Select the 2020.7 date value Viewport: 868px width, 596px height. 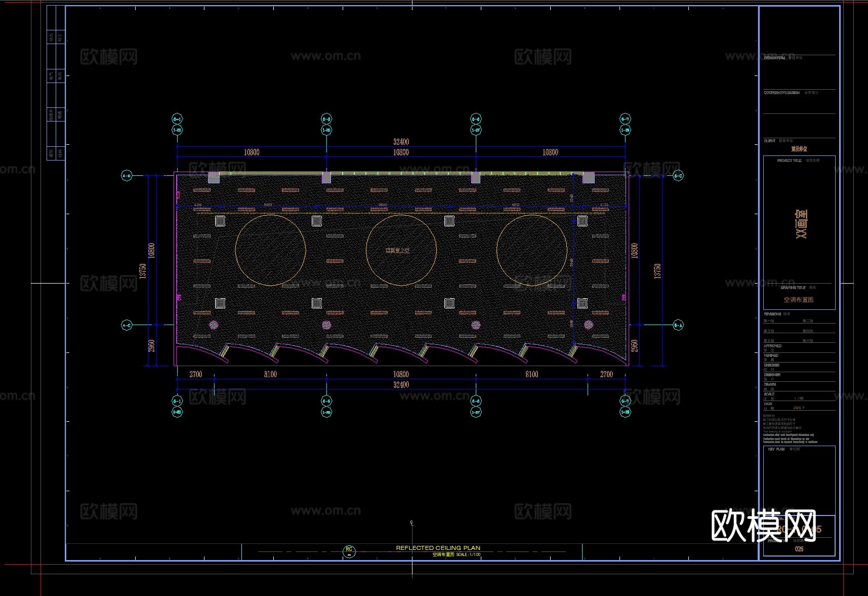coord(799,408)
